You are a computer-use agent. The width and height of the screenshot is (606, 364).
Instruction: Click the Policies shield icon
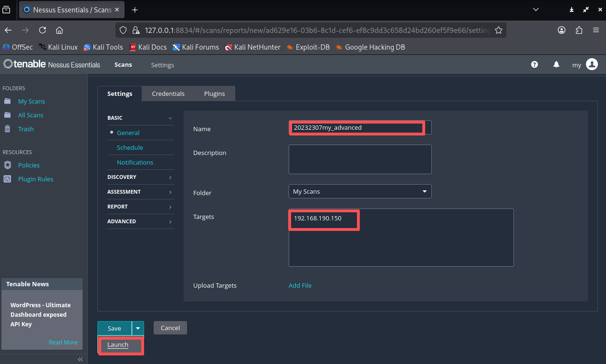coord(8,165)
